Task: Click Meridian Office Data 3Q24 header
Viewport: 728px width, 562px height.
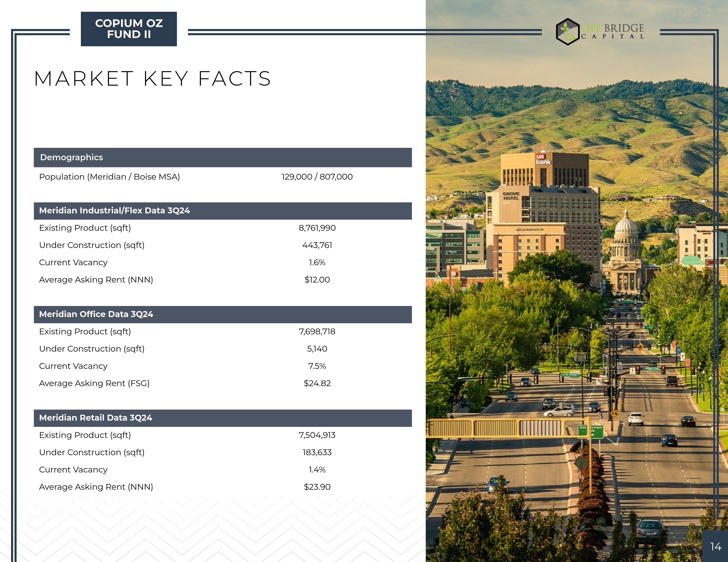Action: coord(96,314)
